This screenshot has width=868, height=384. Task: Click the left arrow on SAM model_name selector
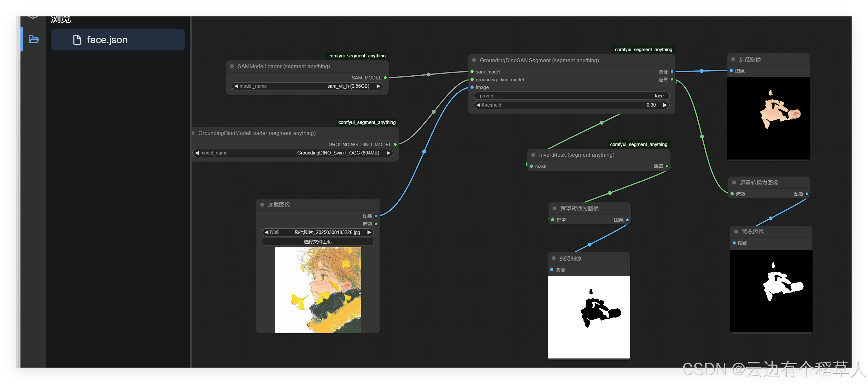236,86
